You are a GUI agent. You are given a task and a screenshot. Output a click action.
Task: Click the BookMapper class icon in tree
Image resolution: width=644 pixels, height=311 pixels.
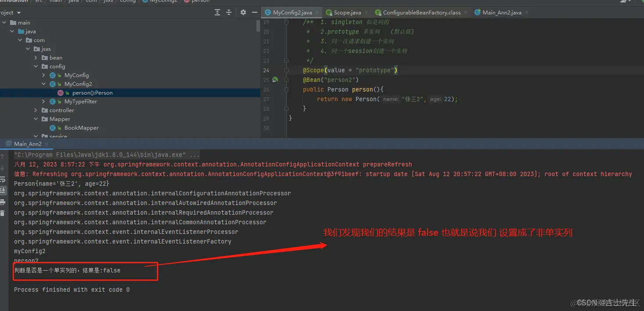click(x=53, y=128)
